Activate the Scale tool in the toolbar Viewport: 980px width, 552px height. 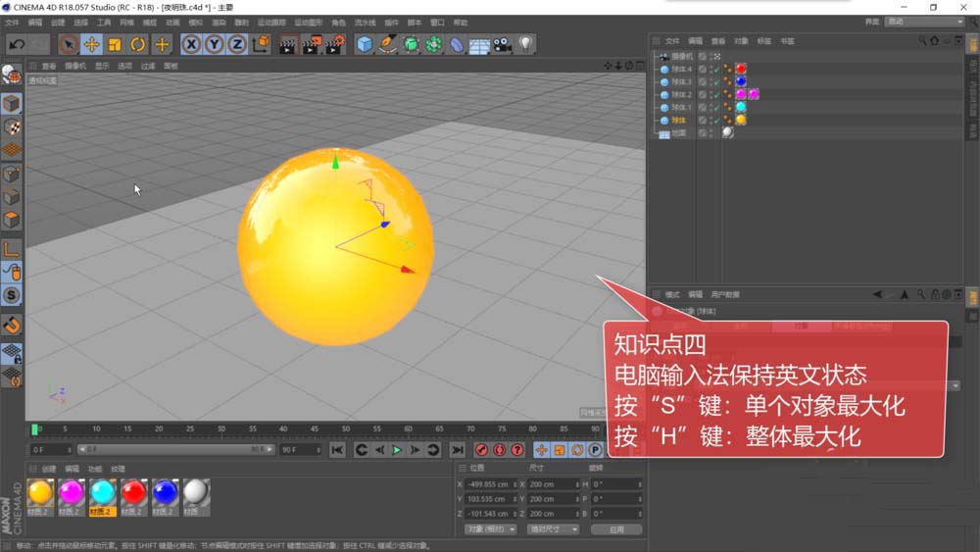pos(115,44)
